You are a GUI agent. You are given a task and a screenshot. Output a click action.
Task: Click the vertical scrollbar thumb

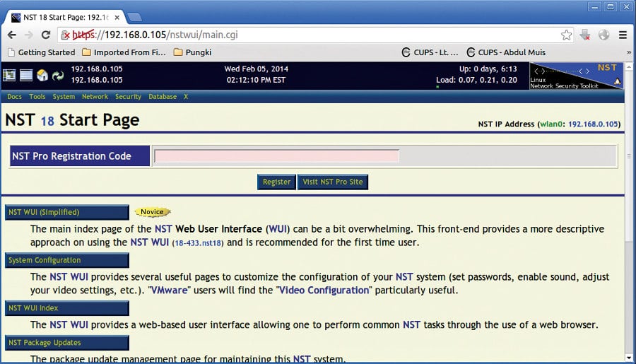pyautogui.click(x=629, y=156)
